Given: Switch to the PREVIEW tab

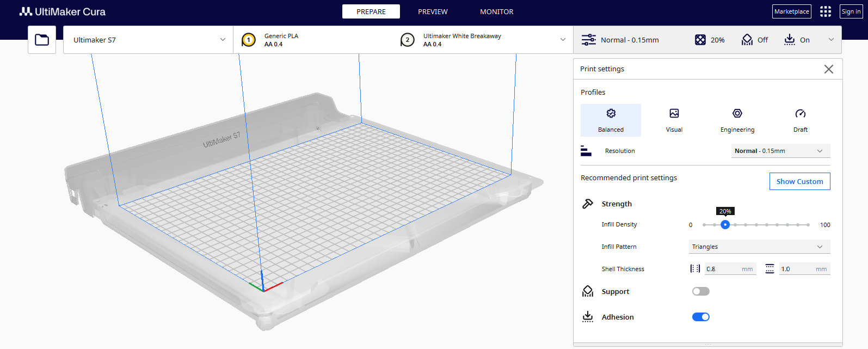Looking at the screenshot, I should (433, 11).
